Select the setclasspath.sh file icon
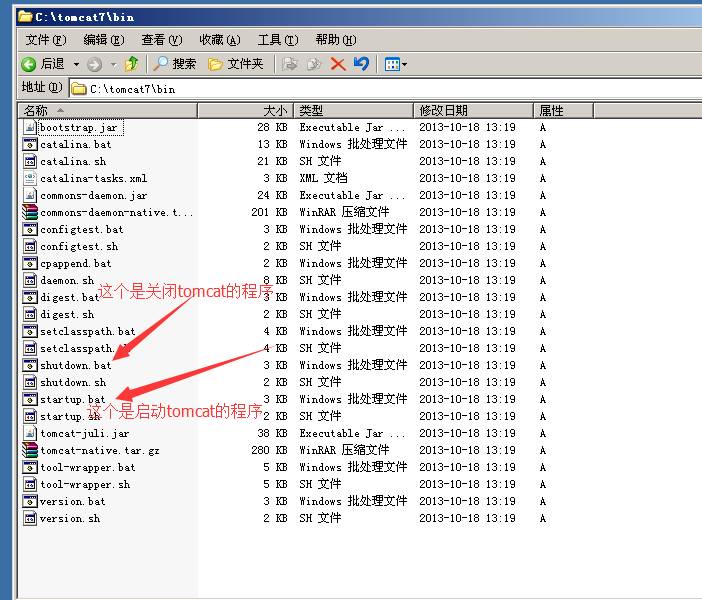The width and height of the screenshot is (702, 600). point(30,348)
